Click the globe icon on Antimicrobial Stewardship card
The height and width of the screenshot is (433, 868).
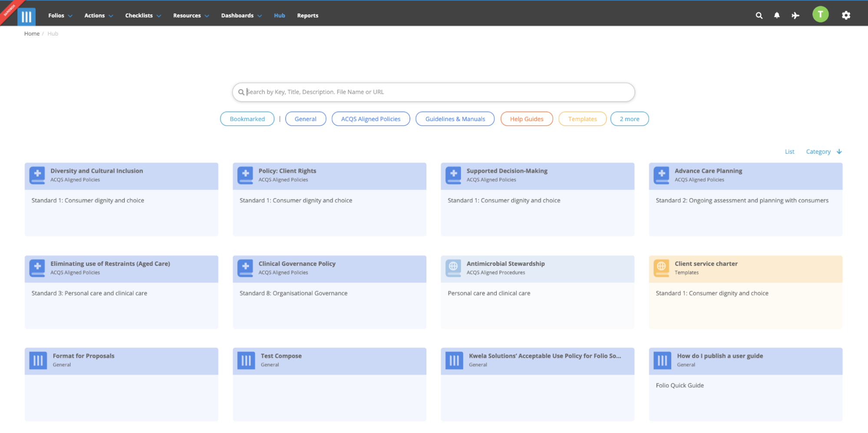point(453,268)
